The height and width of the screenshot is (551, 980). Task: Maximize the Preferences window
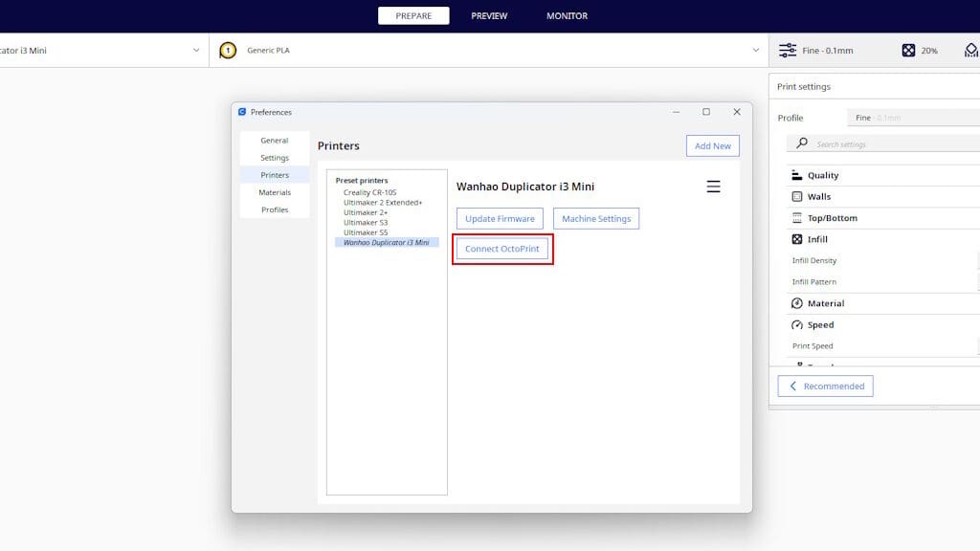click(x=706, y=112)
